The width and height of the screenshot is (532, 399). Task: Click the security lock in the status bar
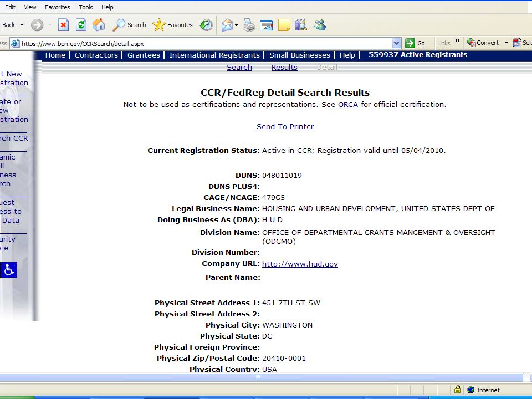coord(457,390)
